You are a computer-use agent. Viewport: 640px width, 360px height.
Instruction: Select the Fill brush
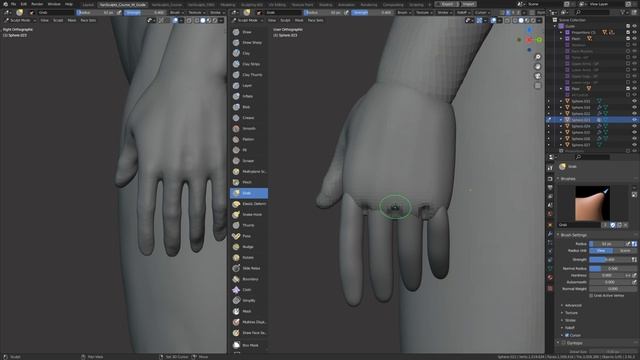(249, 150)
